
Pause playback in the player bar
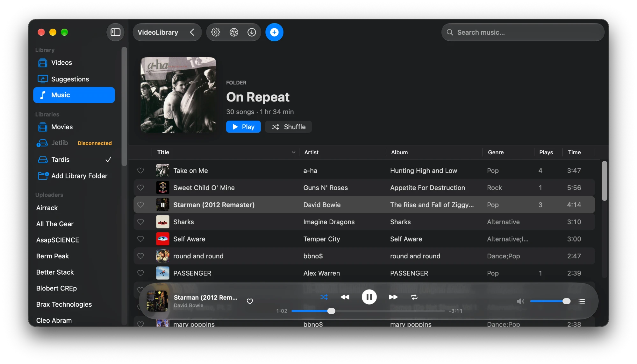(369, 297)
